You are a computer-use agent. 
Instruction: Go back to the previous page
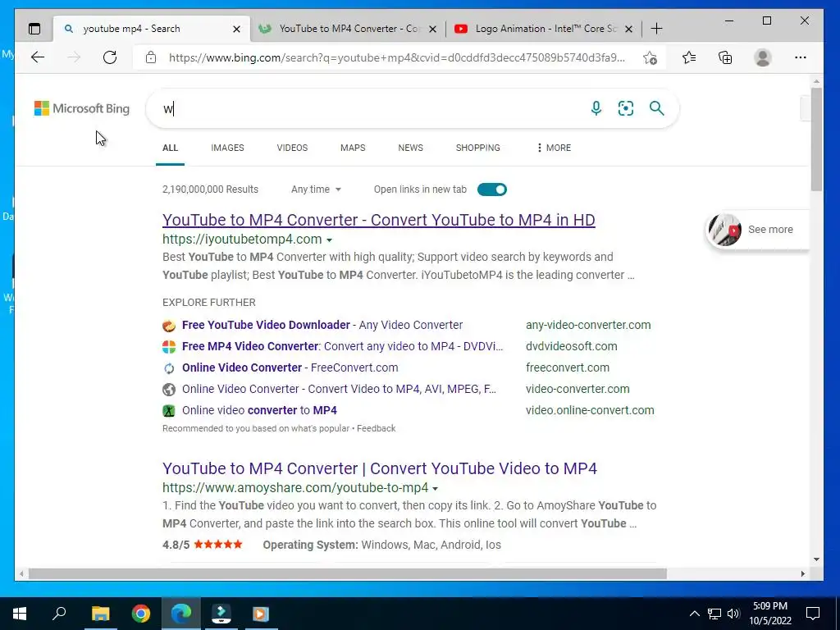click(x=38, y=57)
